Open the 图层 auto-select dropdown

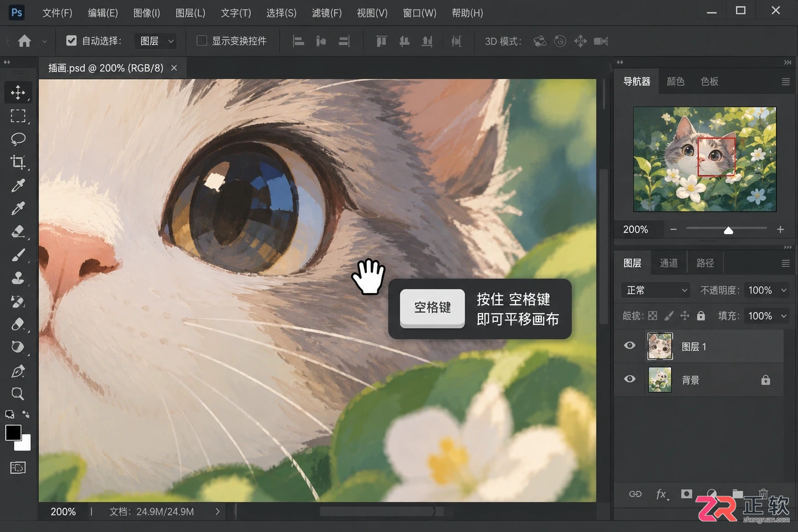156,41
